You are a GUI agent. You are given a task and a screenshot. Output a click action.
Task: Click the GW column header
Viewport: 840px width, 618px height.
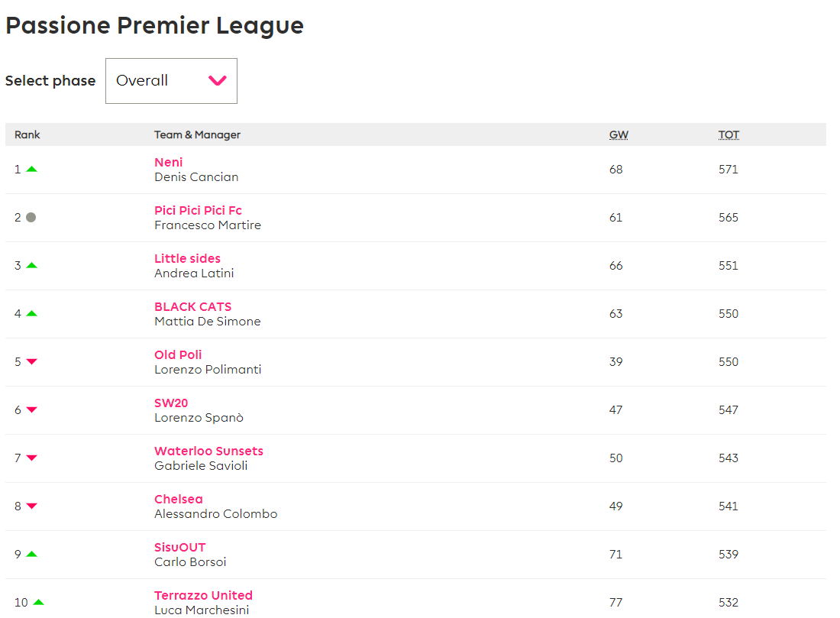click(619, 134)
